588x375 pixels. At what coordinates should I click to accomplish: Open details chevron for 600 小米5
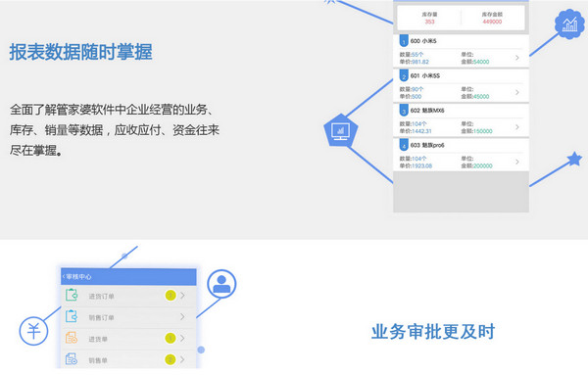coord(517,58)
